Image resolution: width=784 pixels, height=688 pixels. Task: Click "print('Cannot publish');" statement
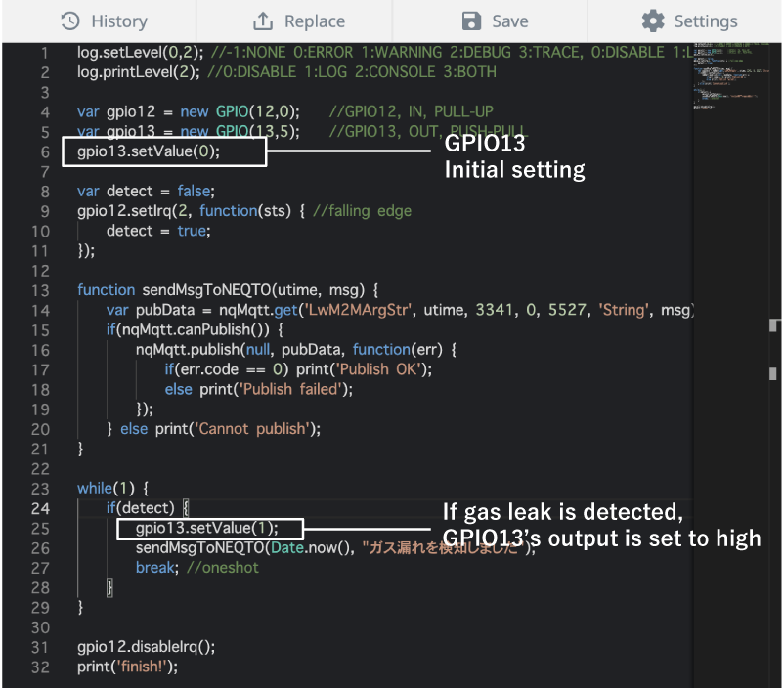point(238,429)
